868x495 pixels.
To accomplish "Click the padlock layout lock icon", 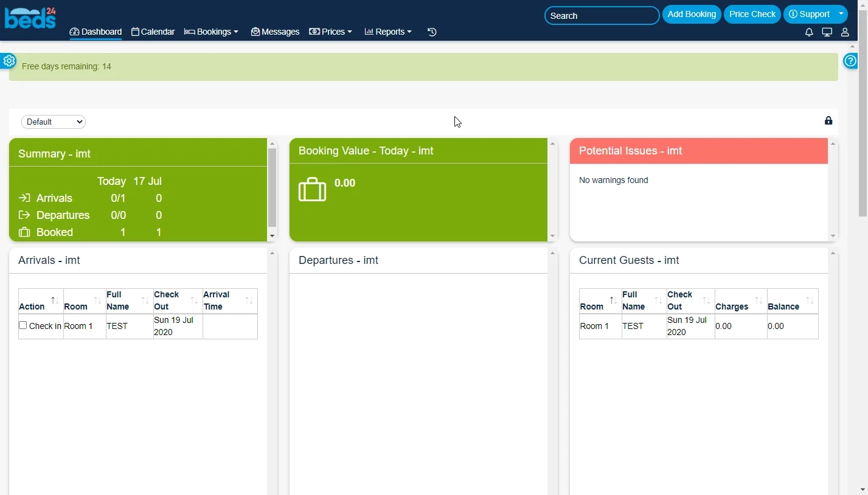I will pos(828,120).
